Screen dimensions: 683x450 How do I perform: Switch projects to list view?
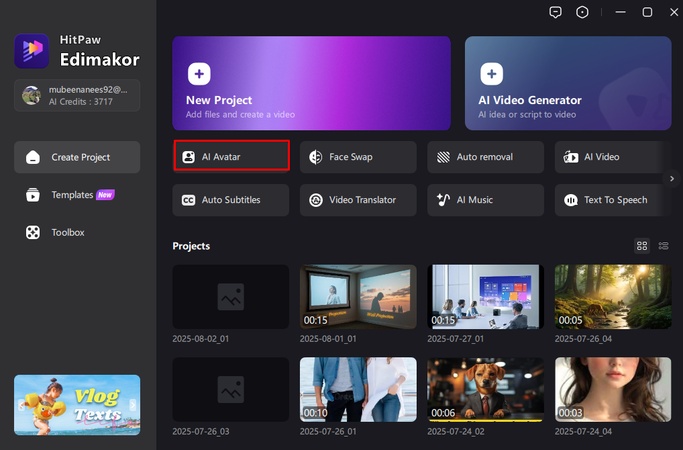[663, 246]
